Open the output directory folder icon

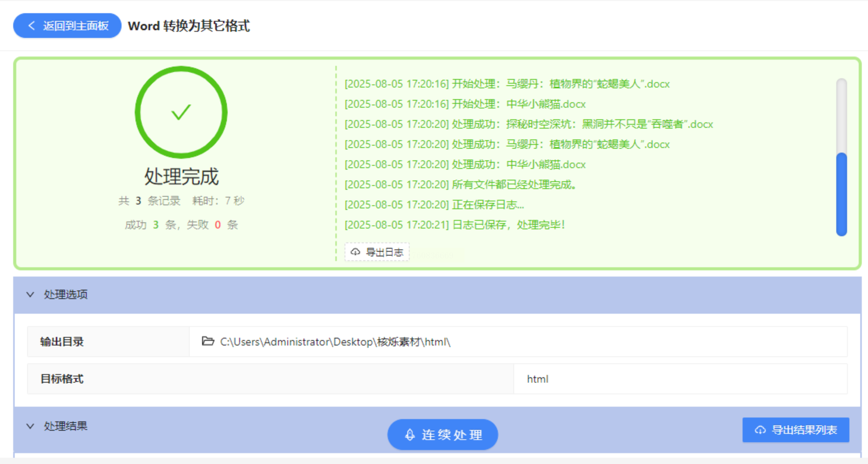click(x=208, y=341)
